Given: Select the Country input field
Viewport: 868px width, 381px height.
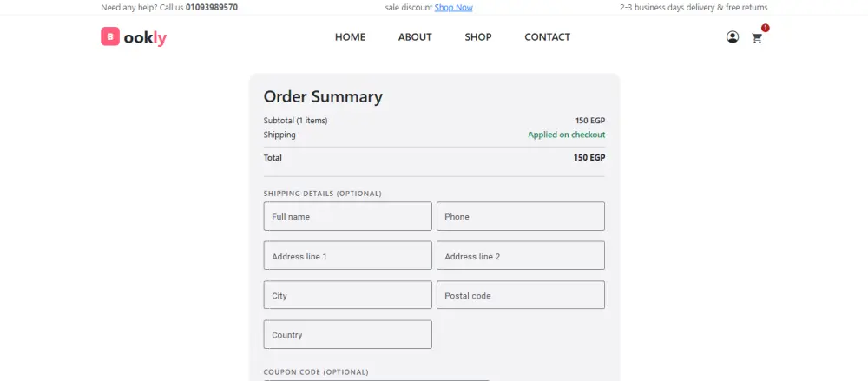Looking at the screenshot, I should coord(347,334).
